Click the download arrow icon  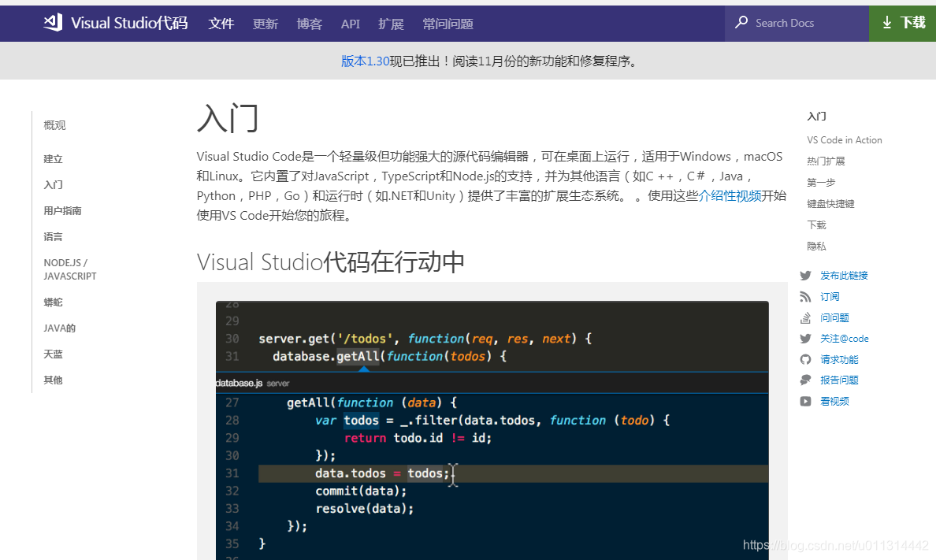tap(887, 23)
